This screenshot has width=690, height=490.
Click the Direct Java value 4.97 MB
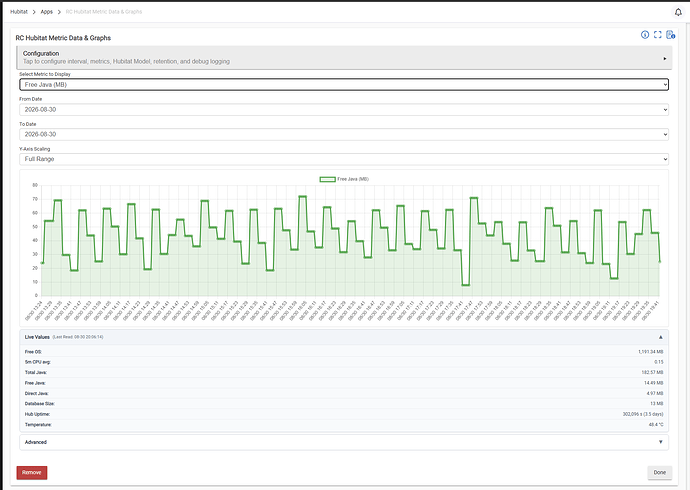tap(655, 394)
